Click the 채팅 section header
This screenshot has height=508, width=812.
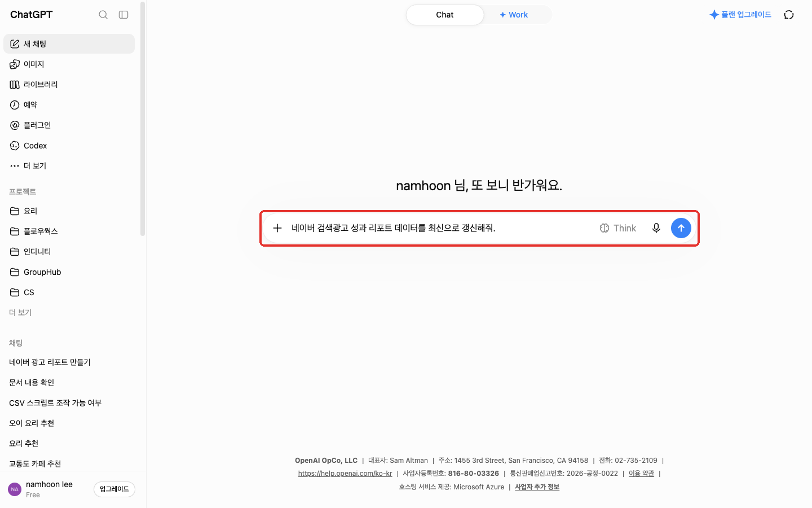point(16,343)
